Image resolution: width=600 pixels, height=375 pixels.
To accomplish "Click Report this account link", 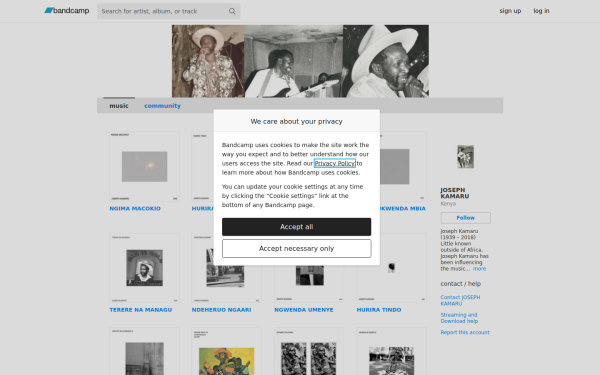I will coord(465,332).
